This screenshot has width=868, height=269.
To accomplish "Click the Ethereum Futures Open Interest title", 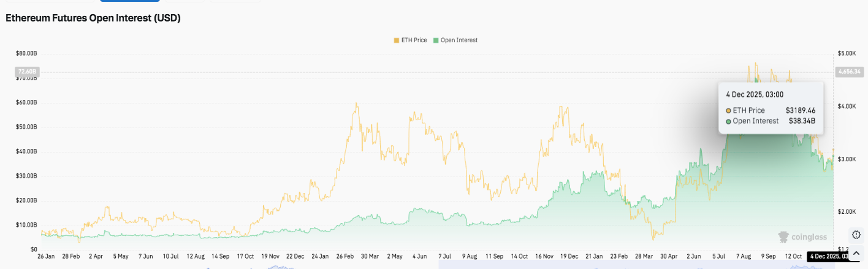I will pyautogui.click(x=93, y=18).
